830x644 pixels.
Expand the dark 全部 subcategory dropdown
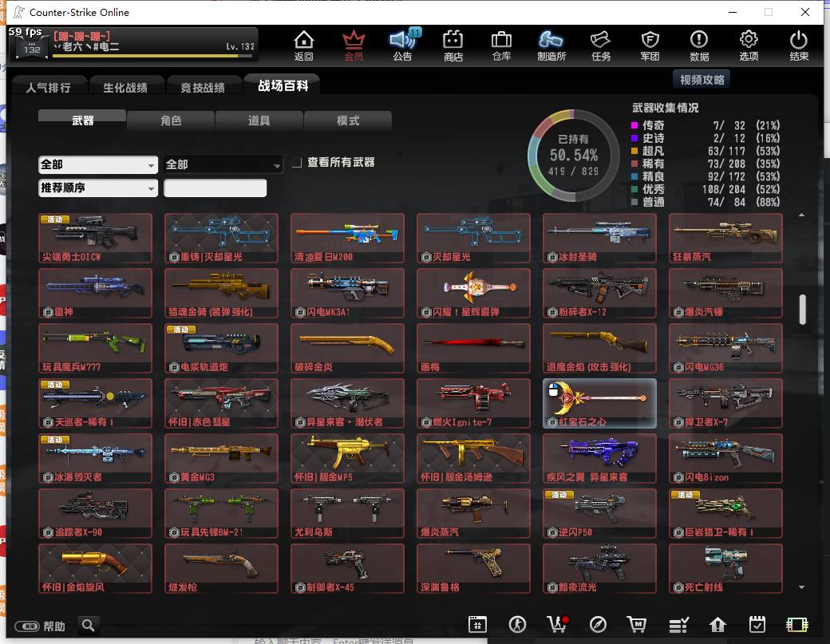(x=223, y=165)
